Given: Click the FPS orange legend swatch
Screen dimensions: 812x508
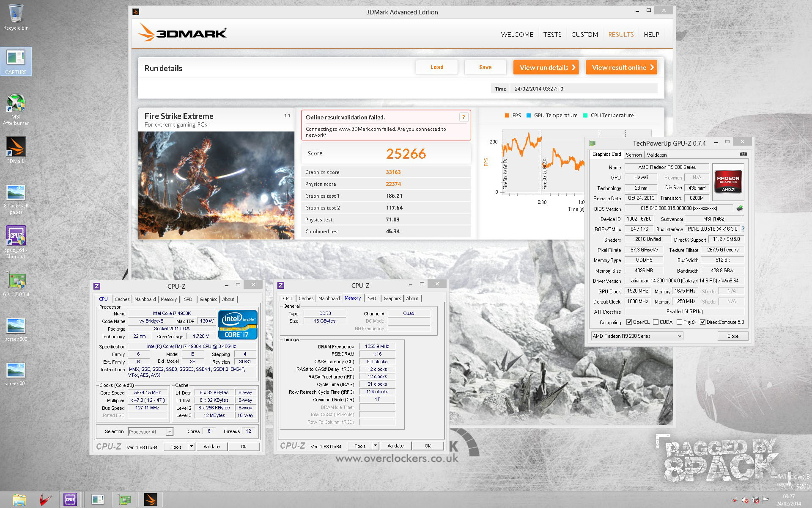Looking at the screenshot, I should pos(507,116).
